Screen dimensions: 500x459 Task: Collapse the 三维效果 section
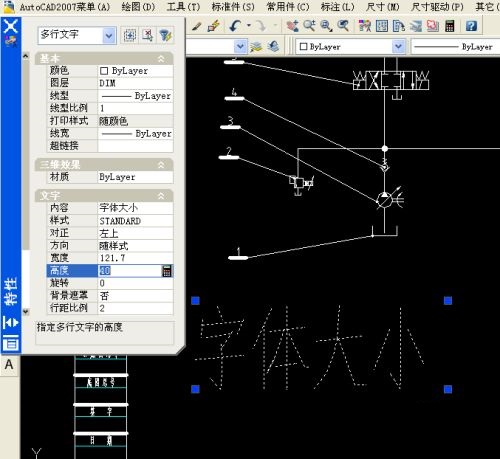[161, 165]
